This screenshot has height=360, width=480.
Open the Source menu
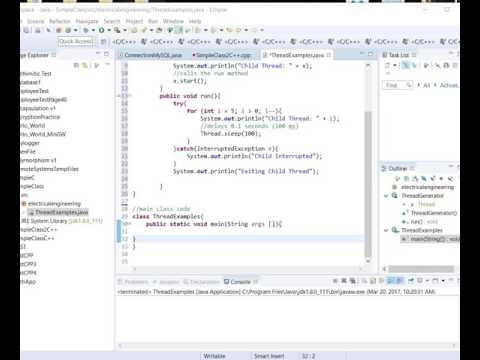click(35, 21)
